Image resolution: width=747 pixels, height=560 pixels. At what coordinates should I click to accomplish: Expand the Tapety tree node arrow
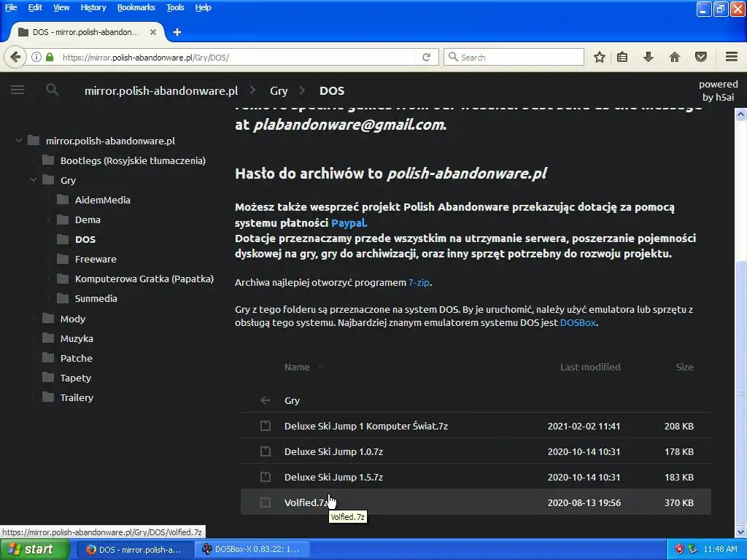pos(34,378)
